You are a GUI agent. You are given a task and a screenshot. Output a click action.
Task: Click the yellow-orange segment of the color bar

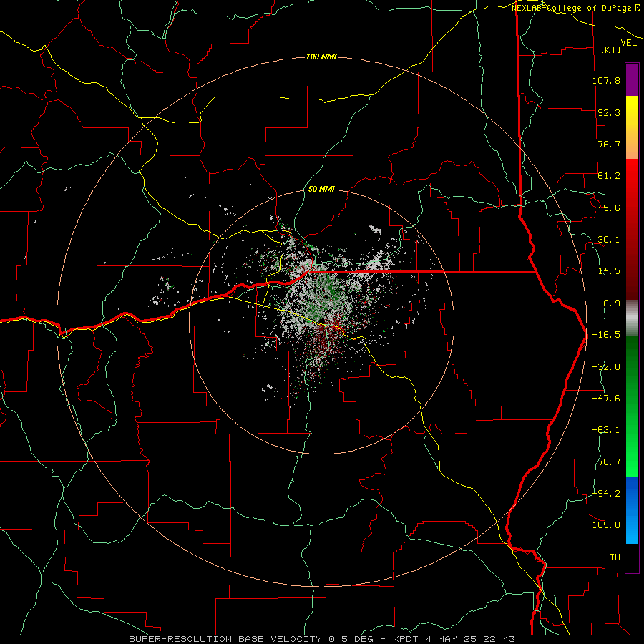point(632,127)
